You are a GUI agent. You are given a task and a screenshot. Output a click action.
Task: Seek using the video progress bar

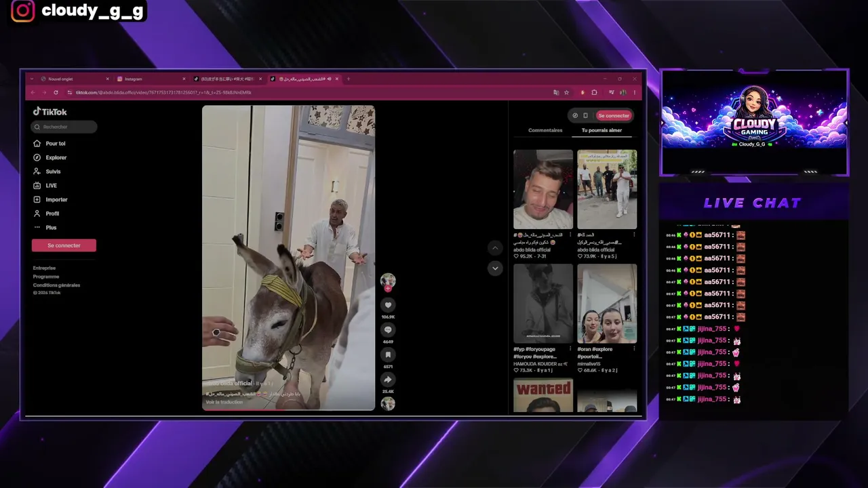click(288, 410)
